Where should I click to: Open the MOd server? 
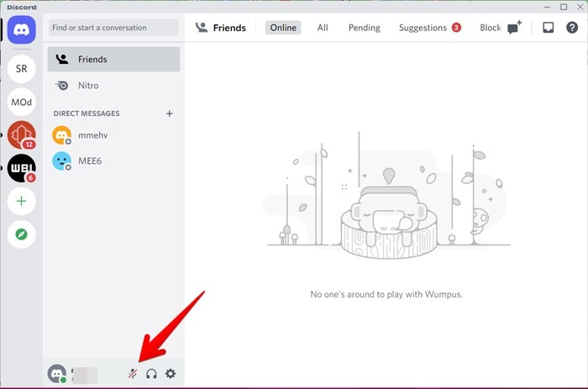pos(22,103)
